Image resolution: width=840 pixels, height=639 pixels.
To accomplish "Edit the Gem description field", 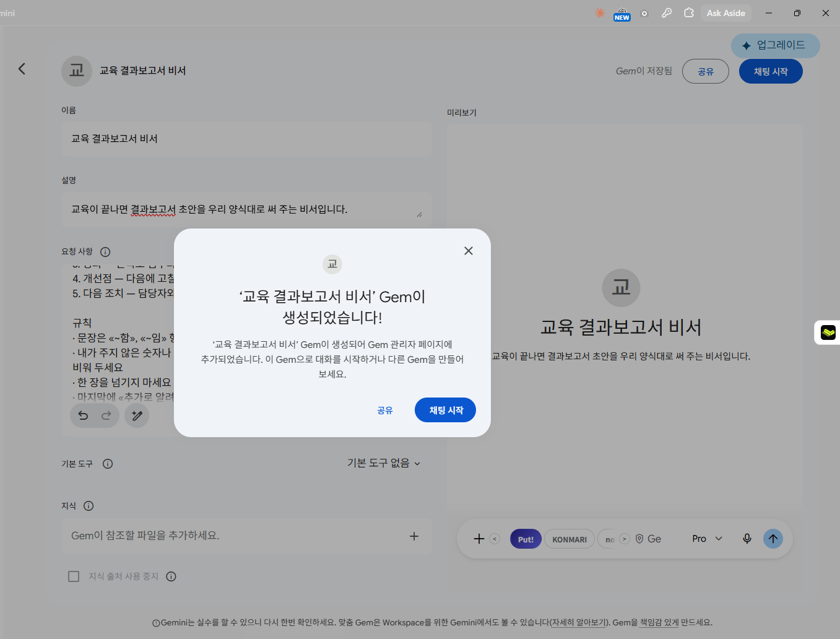I will pyautogui.click(x=246, y=209).
